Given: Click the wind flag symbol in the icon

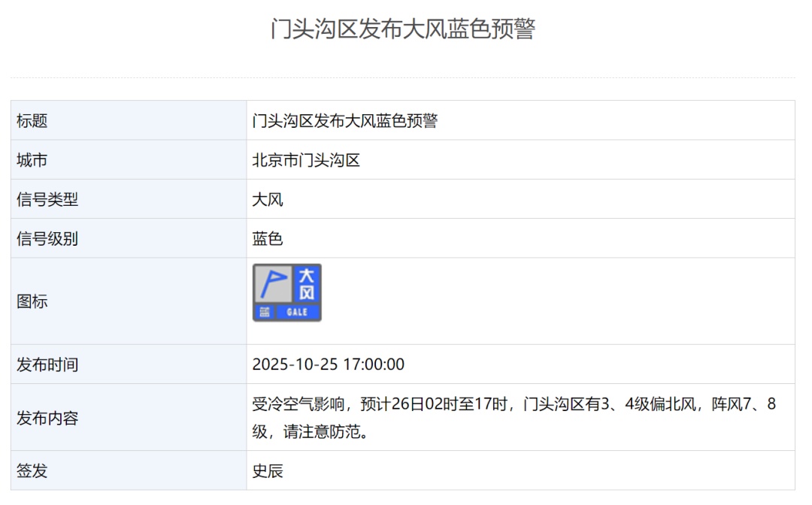Looking at the screenshot, I should [x=275, y=284].
